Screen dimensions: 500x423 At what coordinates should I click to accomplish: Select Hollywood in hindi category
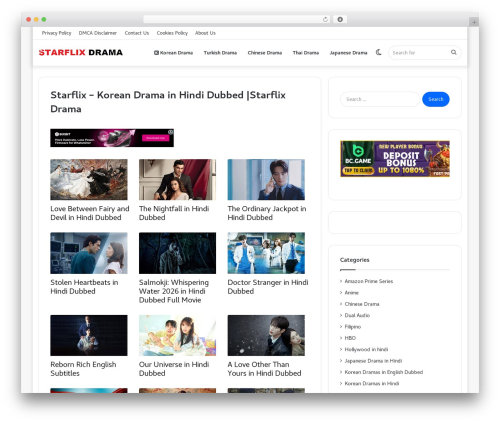click(366, 349)
